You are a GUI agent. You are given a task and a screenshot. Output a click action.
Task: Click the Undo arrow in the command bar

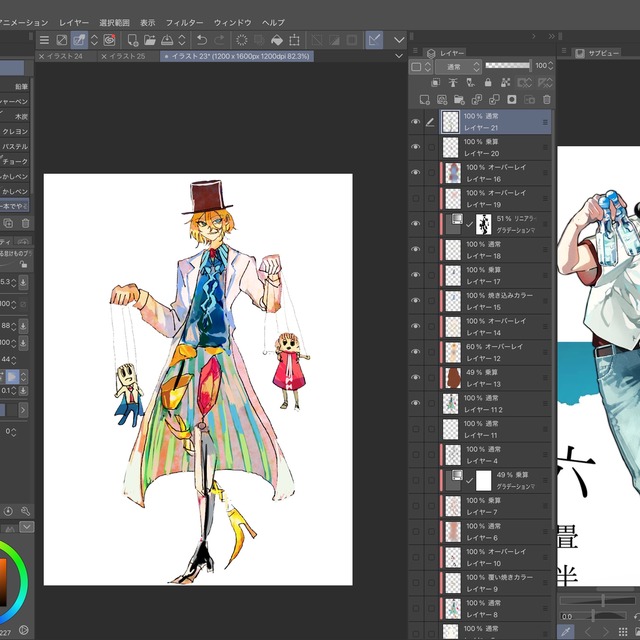tap(201, 40)
